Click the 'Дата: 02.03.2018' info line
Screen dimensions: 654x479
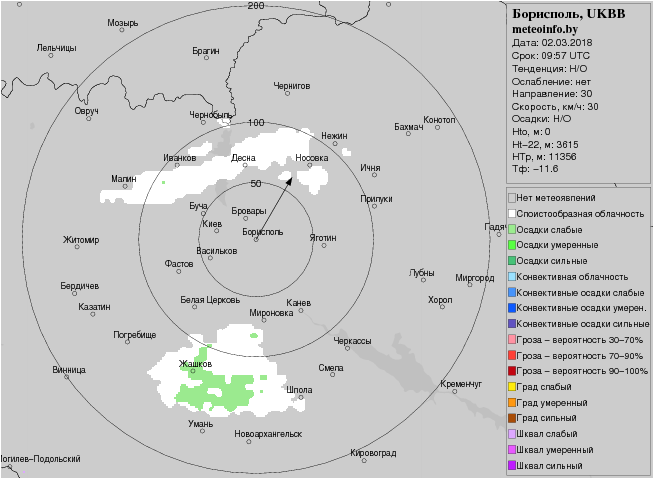coord(552,42)
